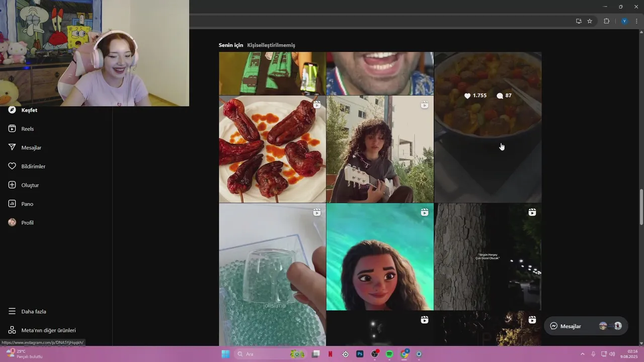Viewport: 644px width, 362px height.
Task: Open the weather widget showing 25°C
Action: pyautogui.click(x=24, y=354)
